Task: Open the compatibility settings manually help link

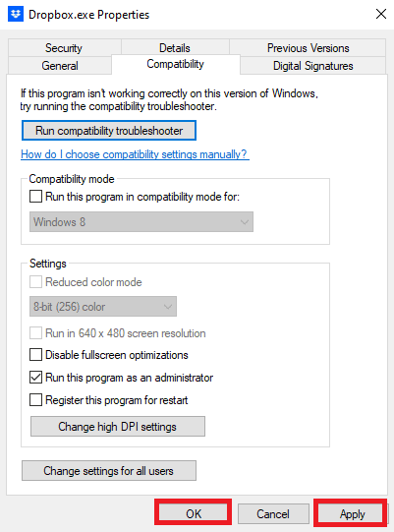Action: 135,154
